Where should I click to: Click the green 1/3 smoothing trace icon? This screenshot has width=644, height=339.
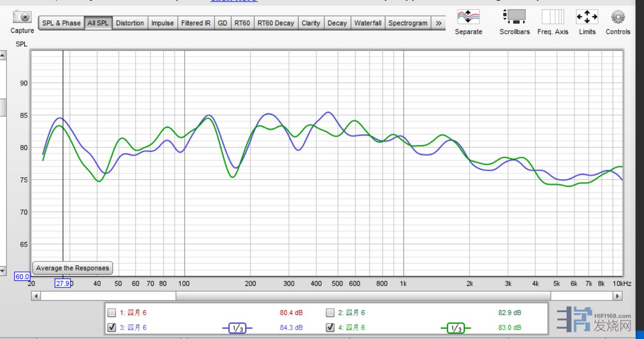pyautogui.click(x=455, y=328)
